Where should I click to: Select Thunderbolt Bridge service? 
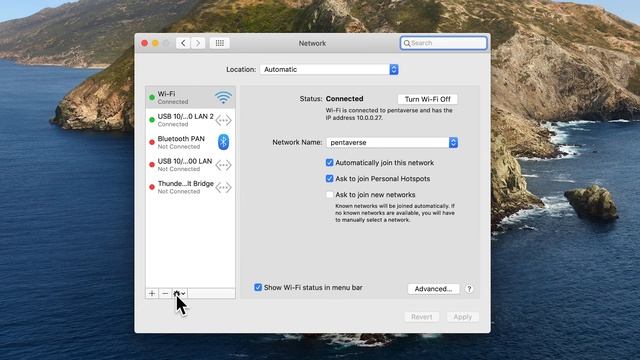190,187
